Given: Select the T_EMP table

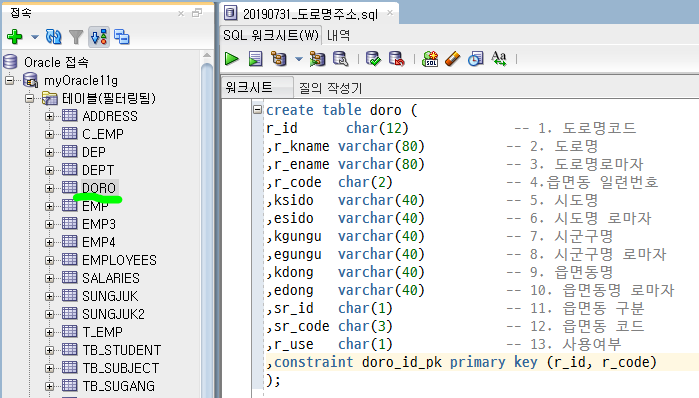Looking at the screenshot, I should (103, 332).
